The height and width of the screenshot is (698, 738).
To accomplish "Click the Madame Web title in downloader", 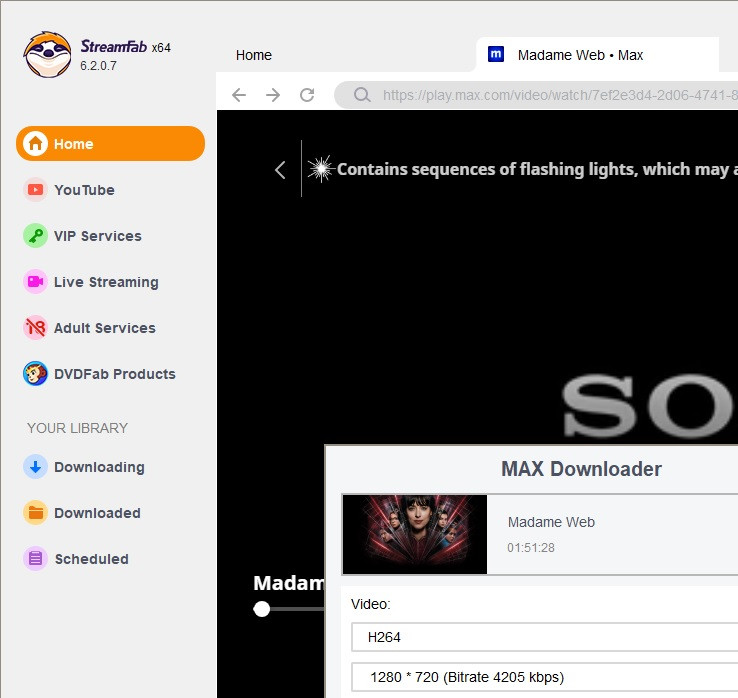I will point(551,522).
